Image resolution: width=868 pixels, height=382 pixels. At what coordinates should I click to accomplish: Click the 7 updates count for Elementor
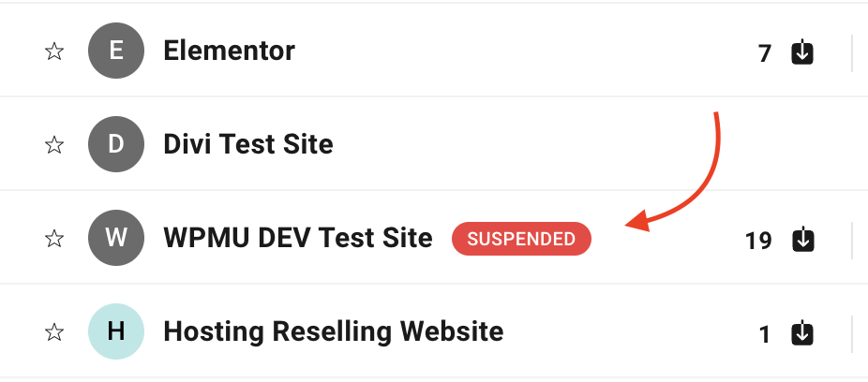click(x=765, y=53)
